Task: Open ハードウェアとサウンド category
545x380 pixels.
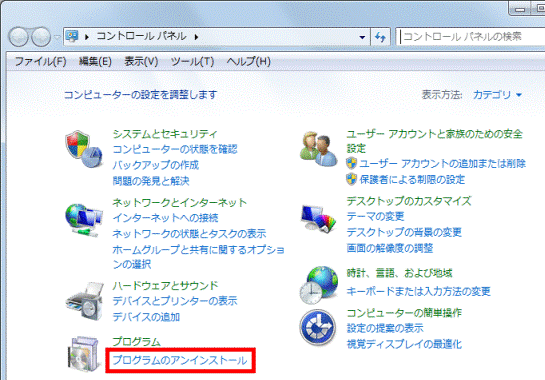Action: [x=165, y=285]
